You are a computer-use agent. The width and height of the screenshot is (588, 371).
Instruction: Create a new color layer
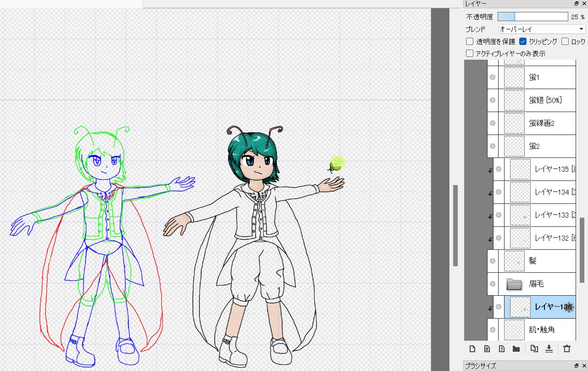point(472,349)
